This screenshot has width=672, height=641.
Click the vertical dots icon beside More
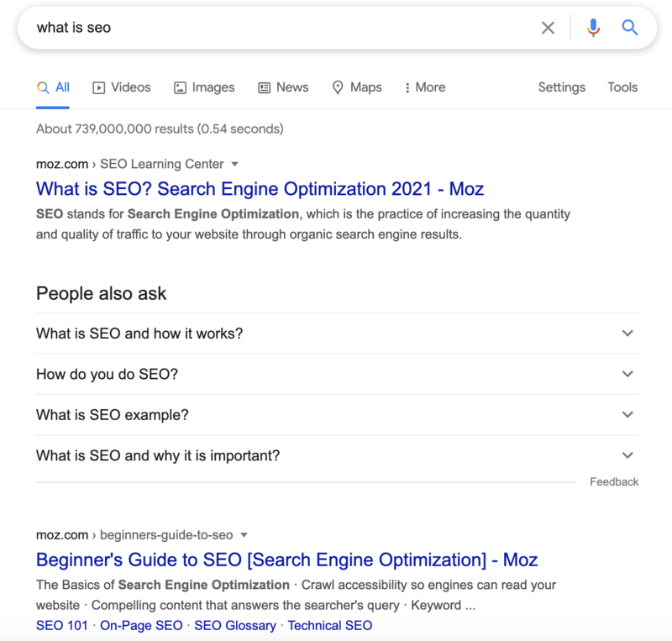(x=407, y=87)
